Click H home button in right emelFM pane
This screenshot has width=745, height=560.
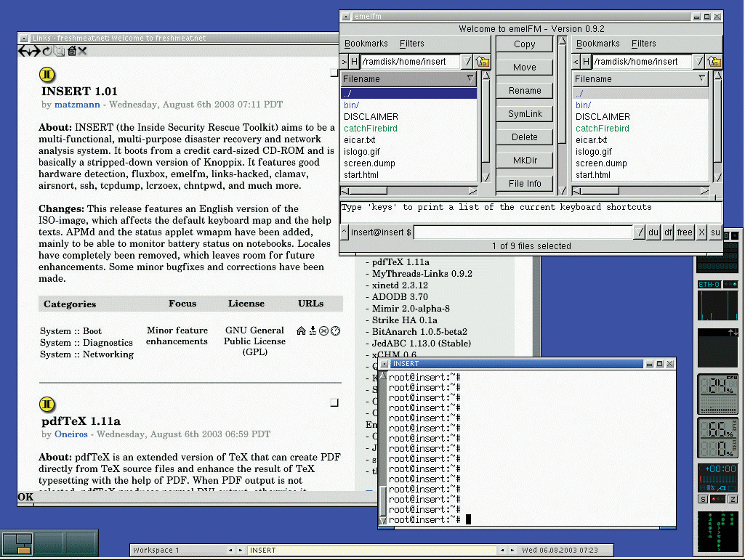pos(587,61)
